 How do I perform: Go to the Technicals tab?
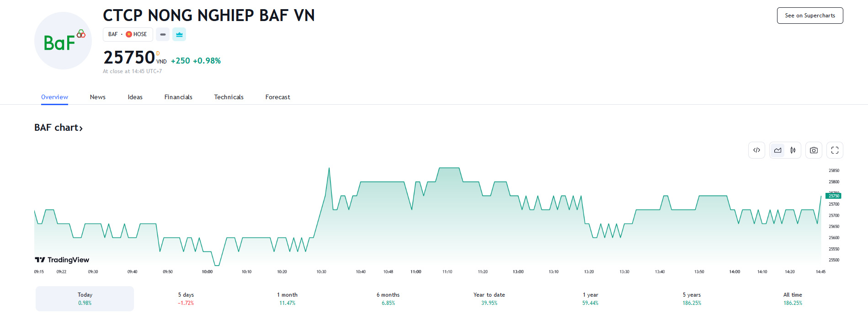[x=229, y=97]
